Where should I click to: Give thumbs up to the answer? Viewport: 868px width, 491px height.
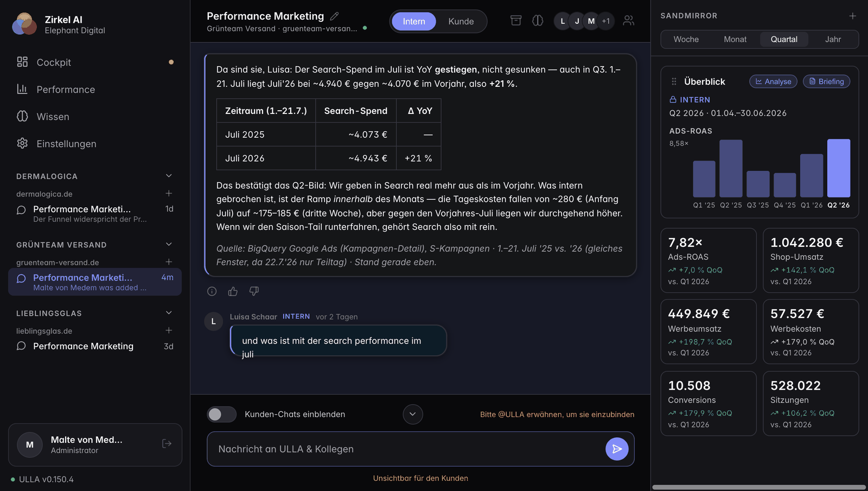(x=233, y=291)
